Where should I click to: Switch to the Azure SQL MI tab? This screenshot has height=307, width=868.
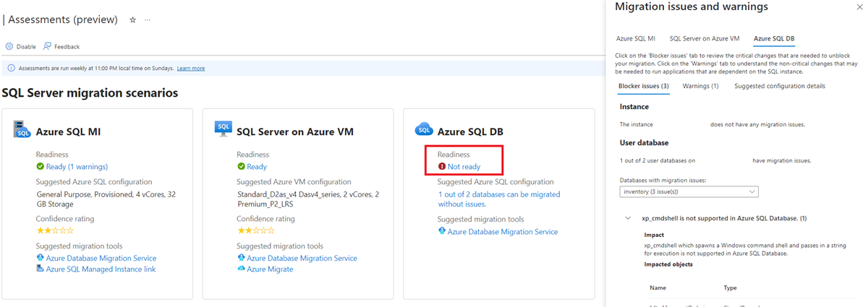(x=636, y=38)
